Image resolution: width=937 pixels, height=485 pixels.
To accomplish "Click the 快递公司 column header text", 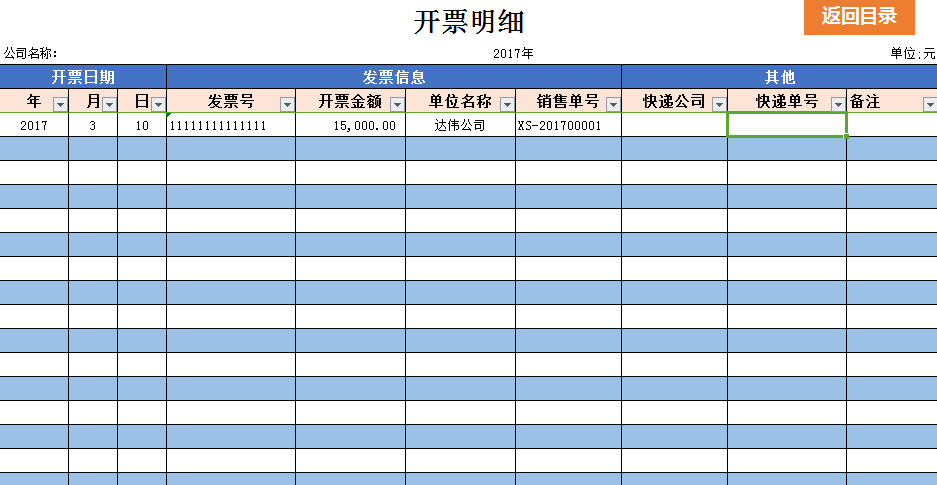I will 674,101.
